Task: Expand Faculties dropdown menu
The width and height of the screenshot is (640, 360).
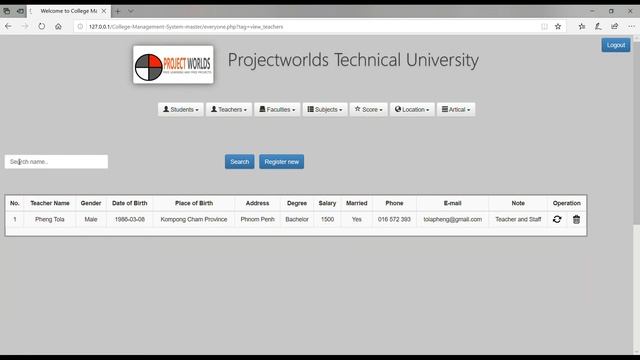Action: coord(277,109)
